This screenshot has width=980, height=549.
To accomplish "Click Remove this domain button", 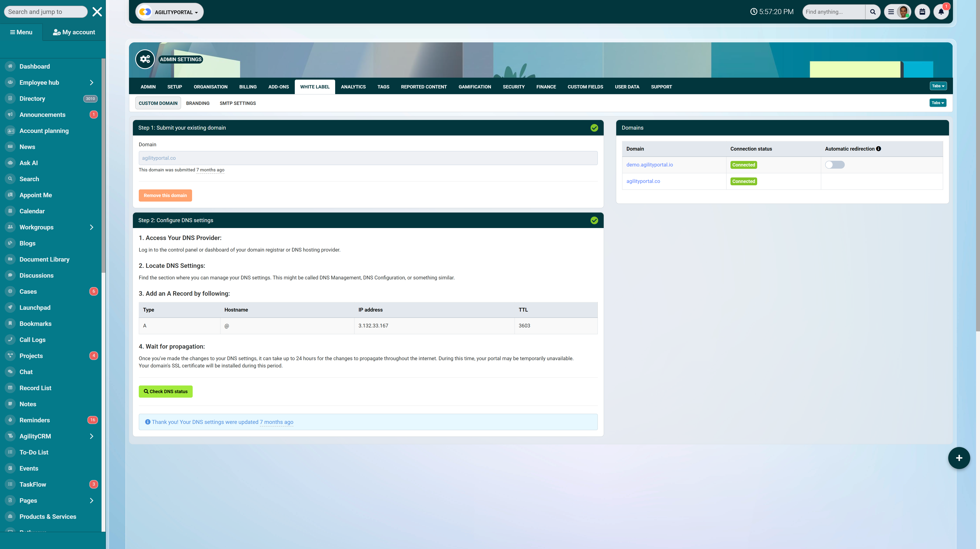I will [165, 195].
